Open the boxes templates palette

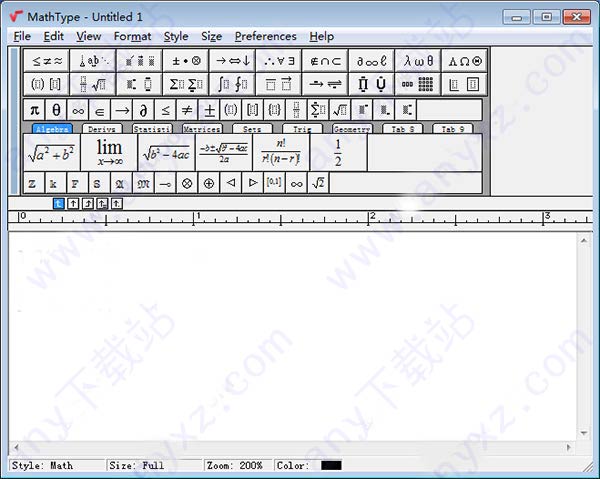click(x=464, y=84)
